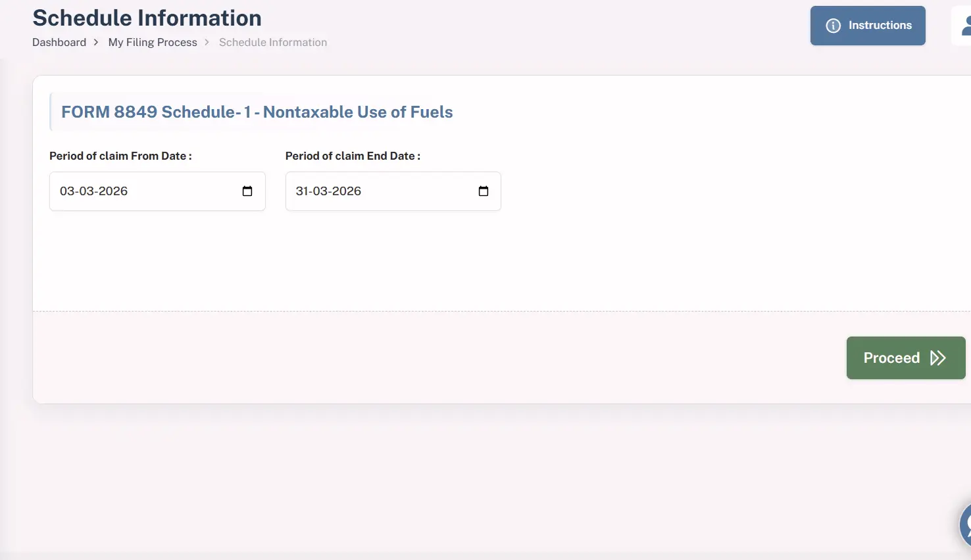The image size is (971, 560).
Task: Go to Dashboard via breadcrumb
Action: [59, 42]
